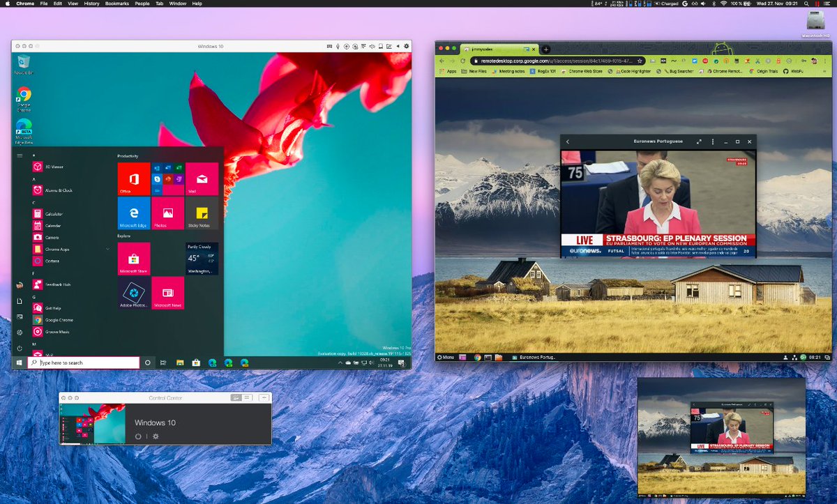Open Parallels settings via the gear icon
Viewport: 837px width, 504px height.
pyautogui.click(x=407, y=46)
